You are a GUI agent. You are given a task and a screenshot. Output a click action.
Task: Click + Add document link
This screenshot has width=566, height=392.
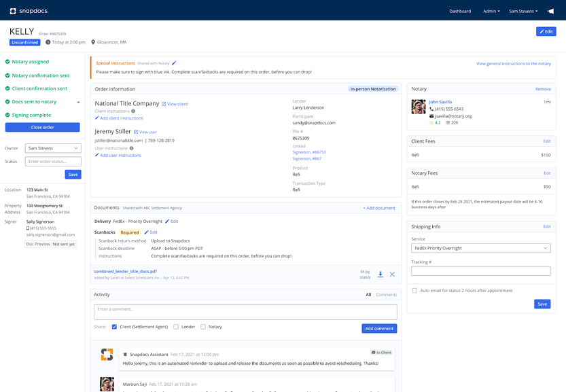pos(379,208)
